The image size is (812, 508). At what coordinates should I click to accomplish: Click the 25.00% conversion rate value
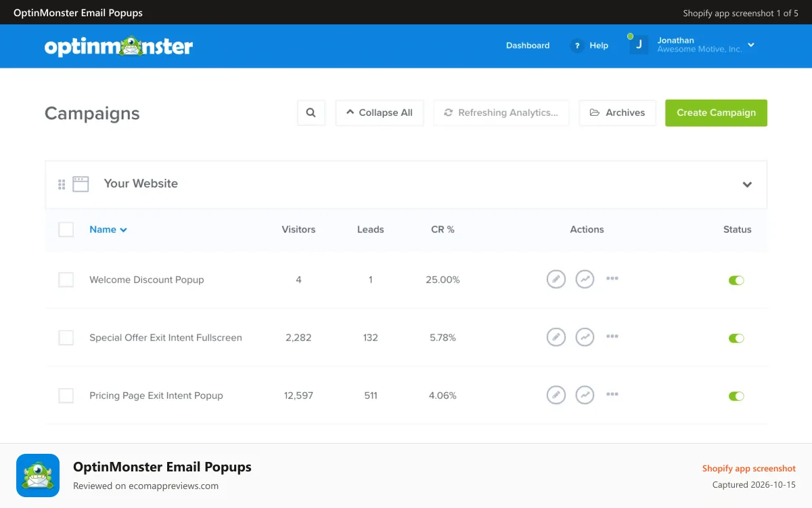coord(443,280)
